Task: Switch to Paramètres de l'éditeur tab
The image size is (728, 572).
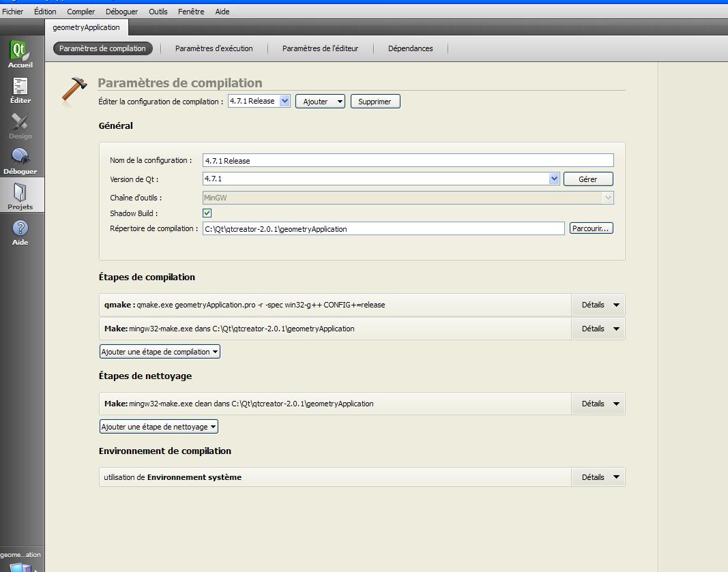Action: click(x=321, y=48)
